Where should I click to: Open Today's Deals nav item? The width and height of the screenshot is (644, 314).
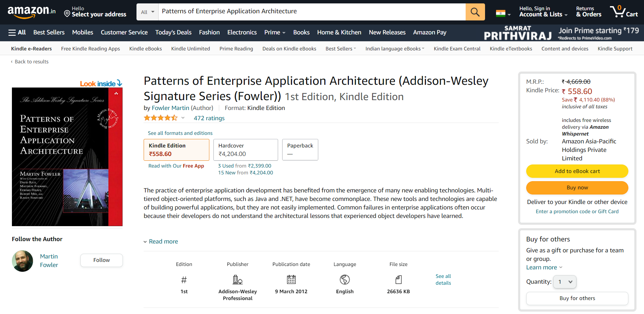coord(173,32)
